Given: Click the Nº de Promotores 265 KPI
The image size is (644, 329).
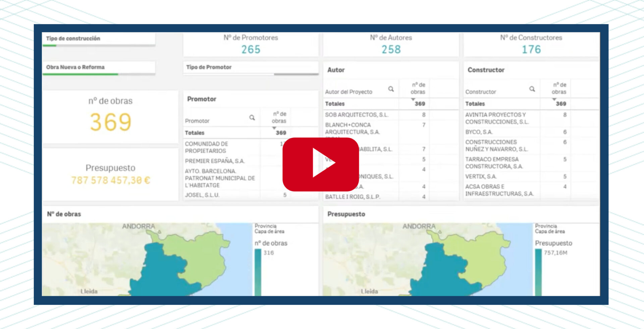Looking at the screenshot, I should (251, 45).
